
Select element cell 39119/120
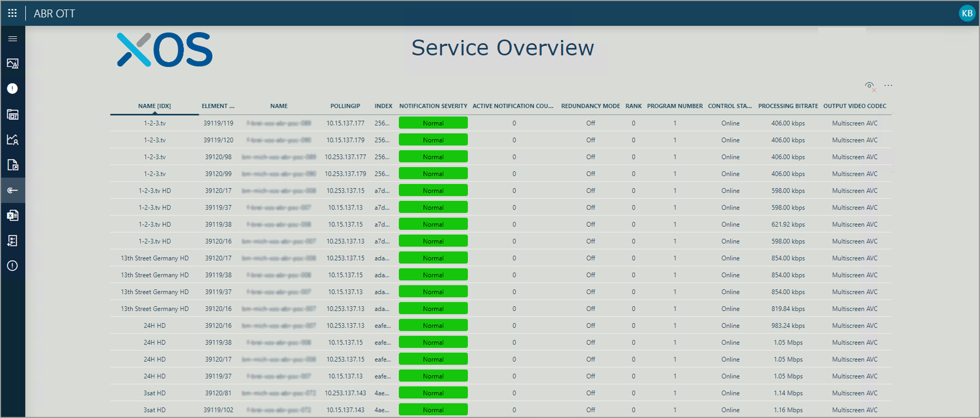[218, 140]
